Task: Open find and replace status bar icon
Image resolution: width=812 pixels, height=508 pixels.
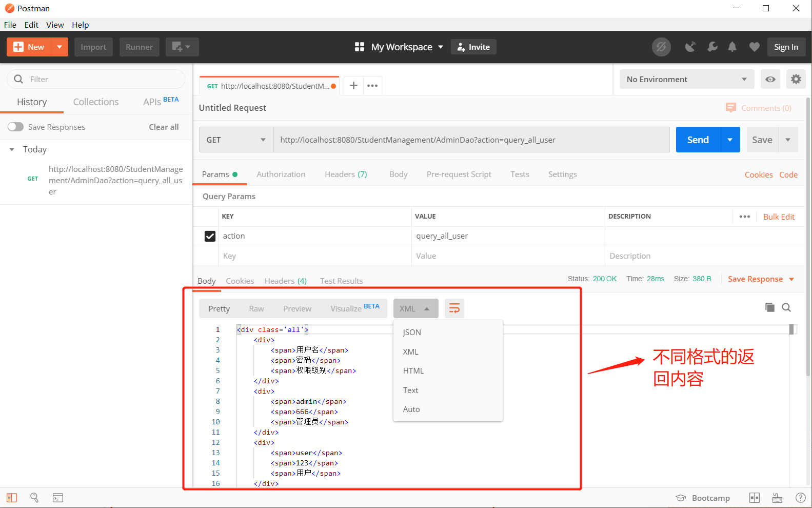Action: (x=34, y=498)
